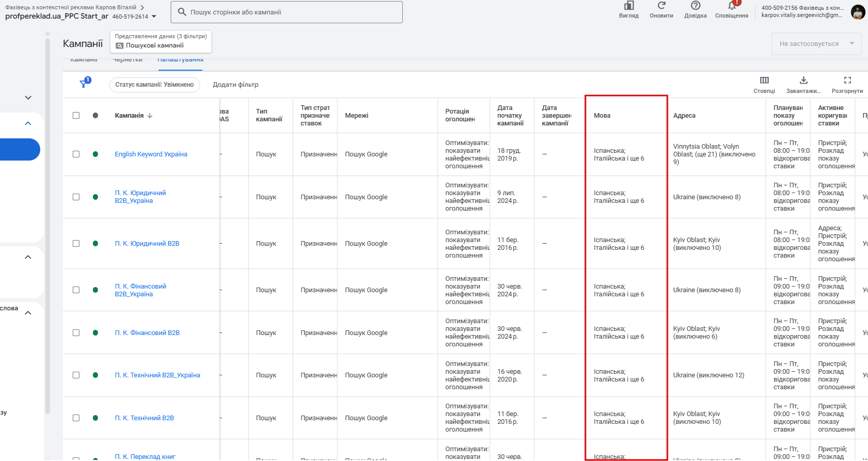Click Vinnytsia Oblast; Volyn Oblast address cell
The image size is (868, 461).
pyautogui.click(x=714, y=154)
